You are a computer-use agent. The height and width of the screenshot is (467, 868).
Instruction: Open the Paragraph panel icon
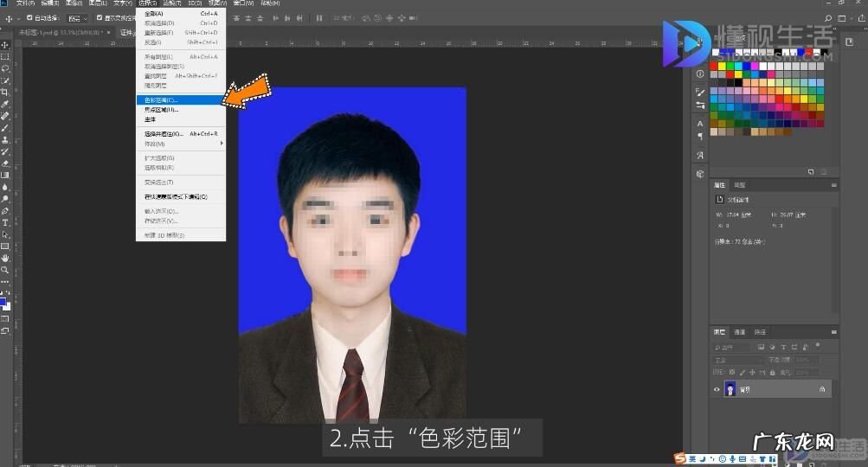tap(700, 136)
